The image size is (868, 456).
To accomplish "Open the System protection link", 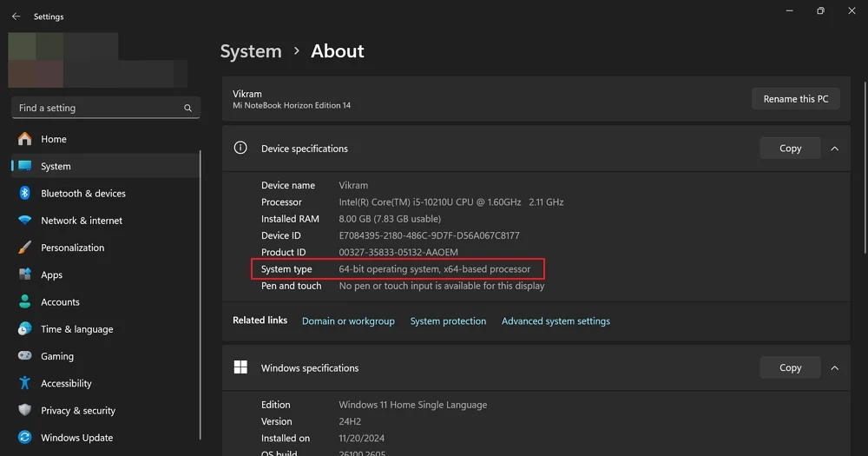I will [x=448, y=321].
